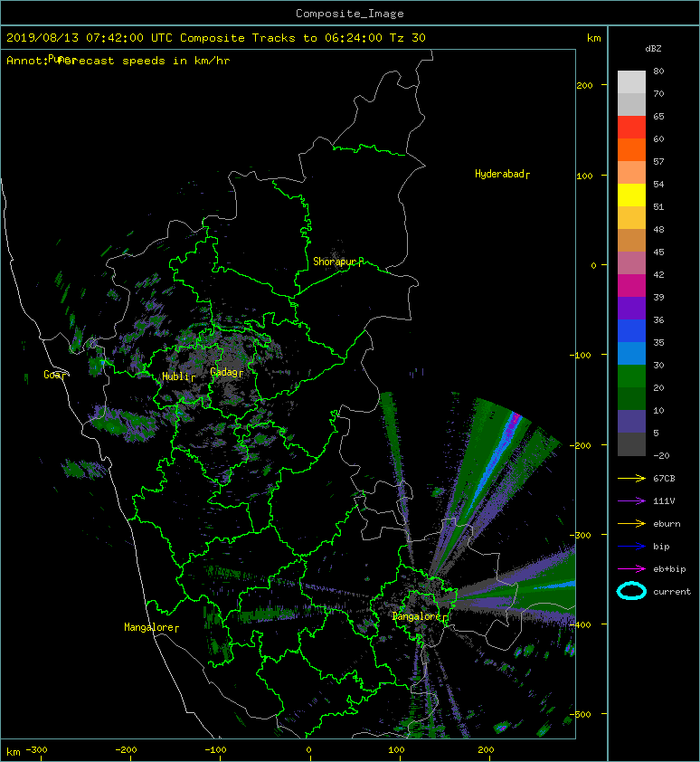The image size is (700, 762).
Task: Pick the orange 60 dBZ color swatch
Action: [x=631, y=149]
